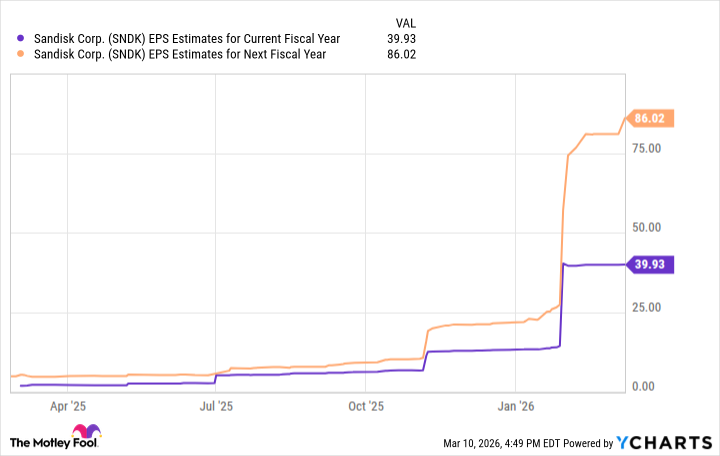This screenshot has width=720, height=456.
Task: Click the purple 39.93 value flag
Action: pos(651,265)
